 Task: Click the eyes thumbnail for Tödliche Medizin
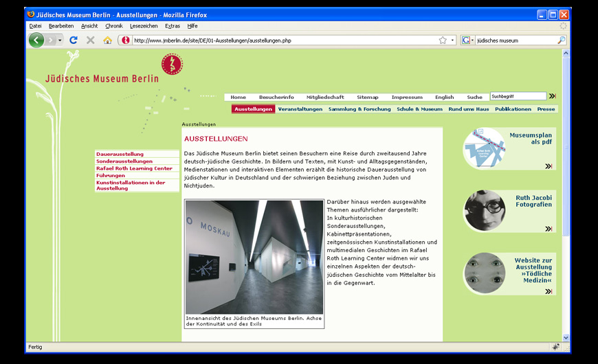point(485,273)
